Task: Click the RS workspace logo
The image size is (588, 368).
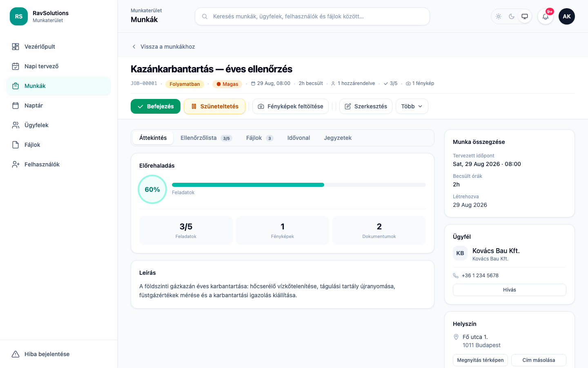Action: coord(19,16)
